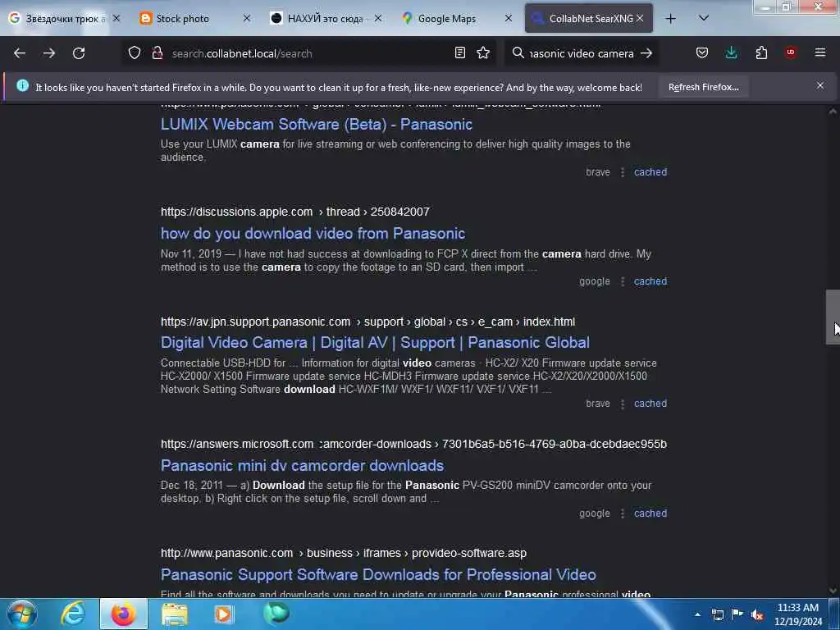Open the Action Center flag icon
The image size is (840, 630).
click(x=737, y=614)
